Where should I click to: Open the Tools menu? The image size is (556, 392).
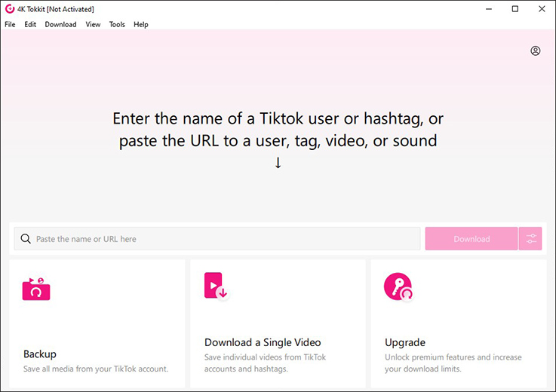[117, 24]
